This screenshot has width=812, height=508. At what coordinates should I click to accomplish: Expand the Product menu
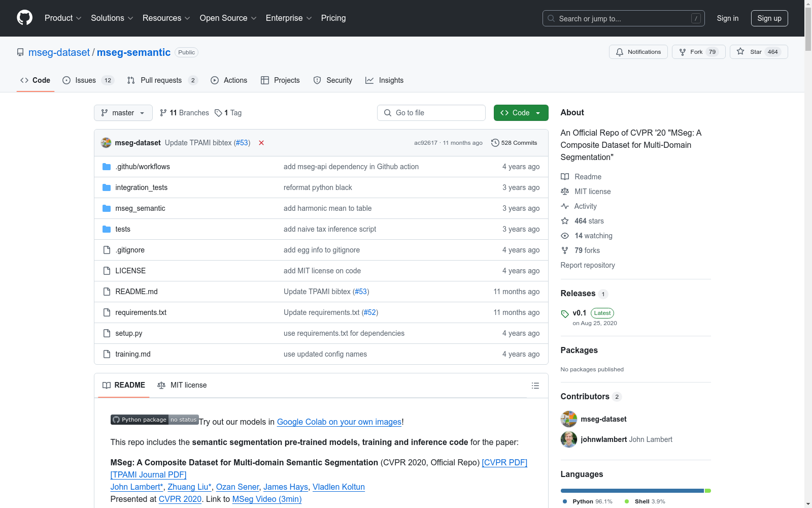[63, 18]
